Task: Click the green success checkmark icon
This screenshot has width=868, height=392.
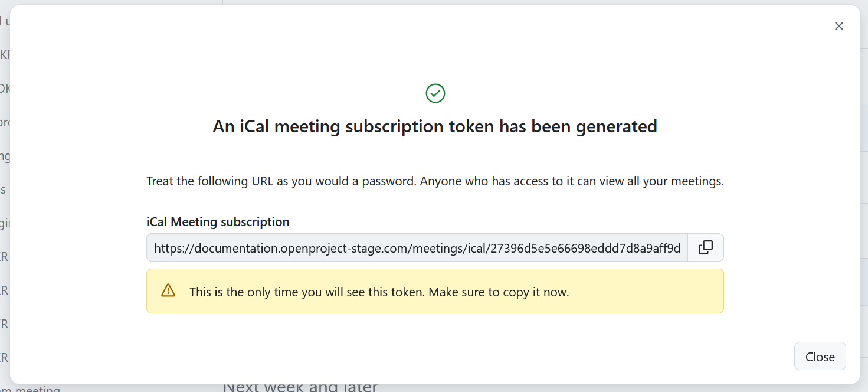Action: pyautogui.click(x=435, y=93)
